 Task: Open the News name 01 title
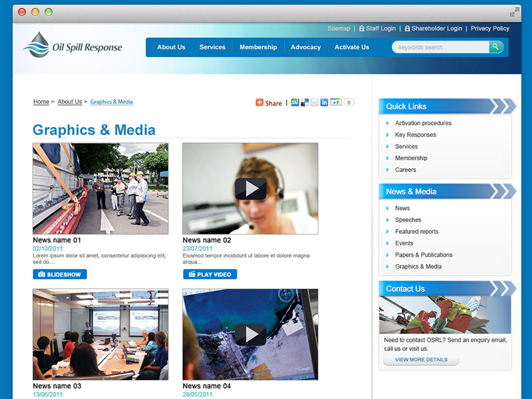click(x=57, y=240)
